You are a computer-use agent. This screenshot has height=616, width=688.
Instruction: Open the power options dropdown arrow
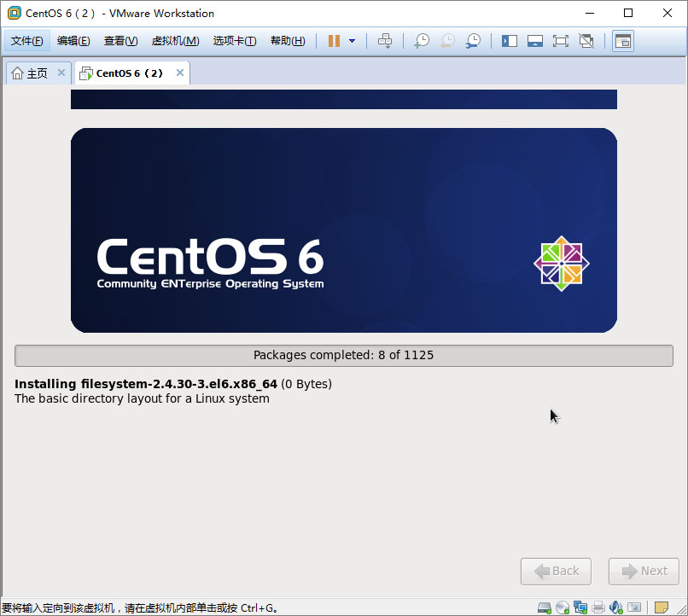coord(352,41)
